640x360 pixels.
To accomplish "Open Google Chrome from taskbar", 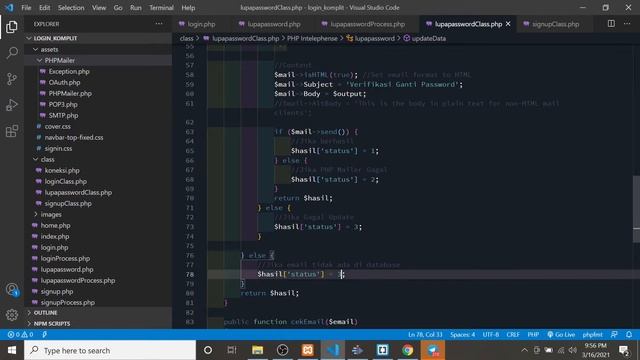I will pyautogui.click(x=407, y=350).
